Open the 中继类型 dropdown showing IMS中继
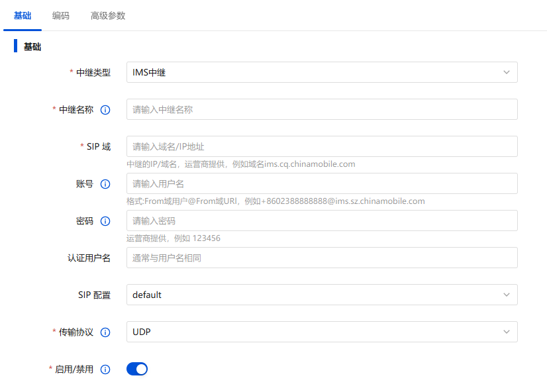The width and height of the screenshot is (547, 392). point(322,73)
